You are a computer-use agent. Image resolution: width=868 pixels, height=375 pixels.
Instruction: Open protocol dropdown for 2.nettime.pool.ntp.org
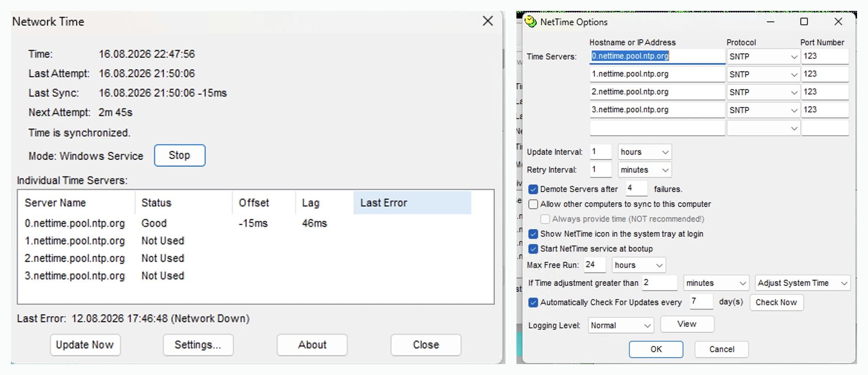(763, 92)
